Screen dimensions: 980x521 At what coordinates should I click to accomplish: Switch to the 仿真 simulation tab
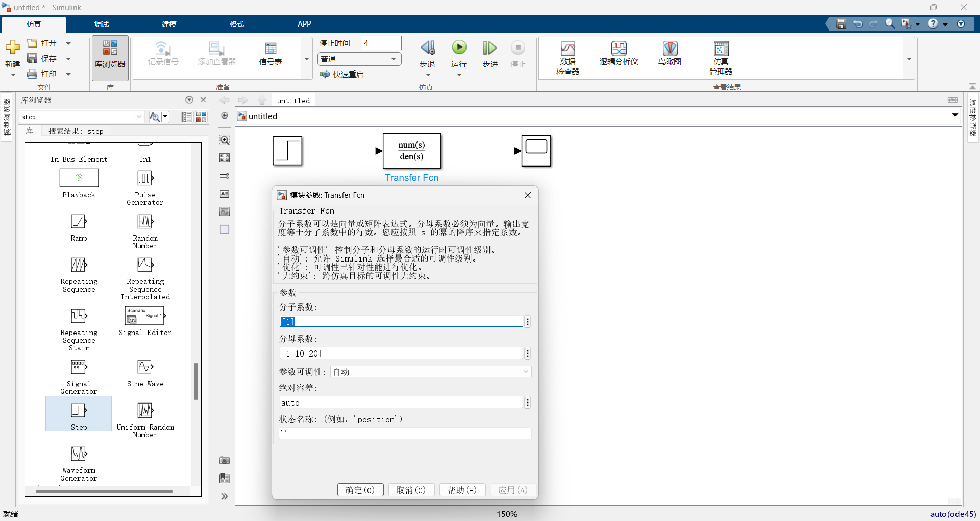[x=34, y=24]
